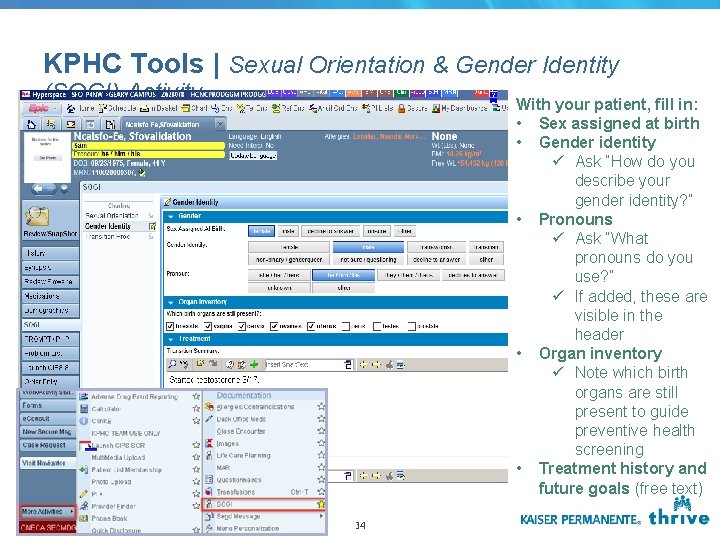The height and width of the screenshot is (540, 720).
Task: Open Sexual Orientation in charting list
Action: (x=112, y=215)
